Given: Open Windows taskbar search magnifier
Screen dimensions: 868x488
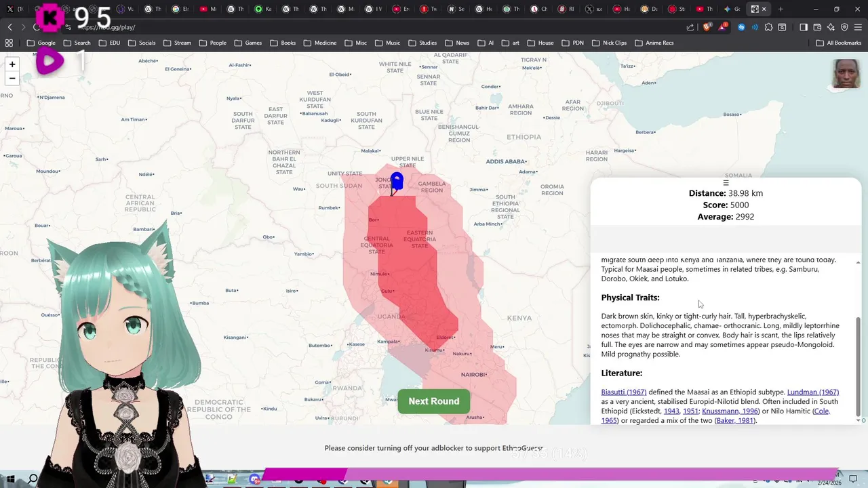Looking at the screenshot, I should (33, 479).
